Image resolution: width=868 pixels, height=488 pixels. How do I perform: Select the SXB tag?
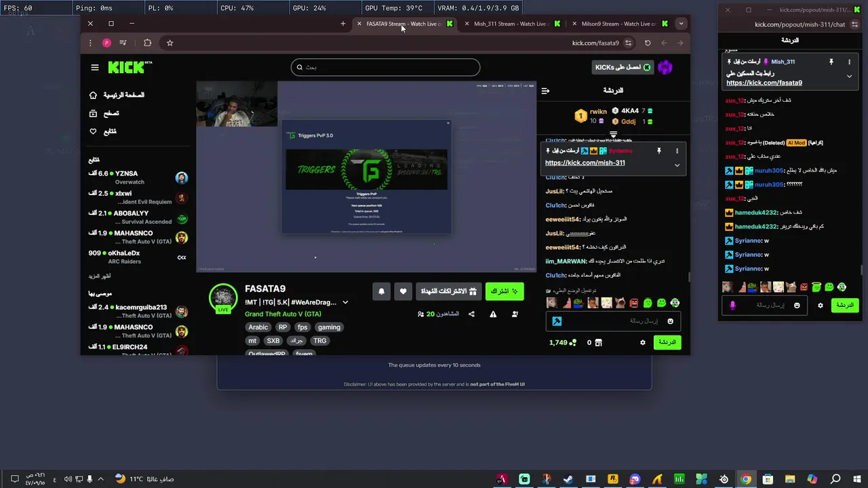point(273,341)
